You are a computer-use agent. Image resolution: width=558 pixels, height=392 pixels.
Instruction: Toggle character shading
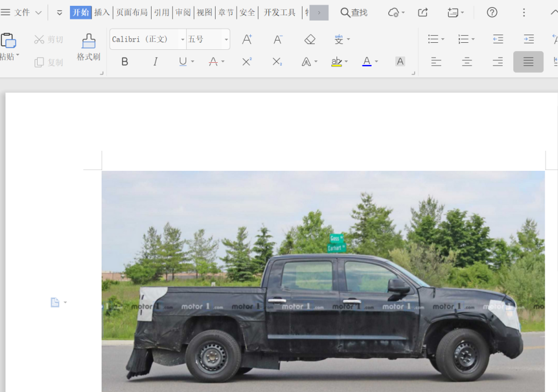[400, 62]
